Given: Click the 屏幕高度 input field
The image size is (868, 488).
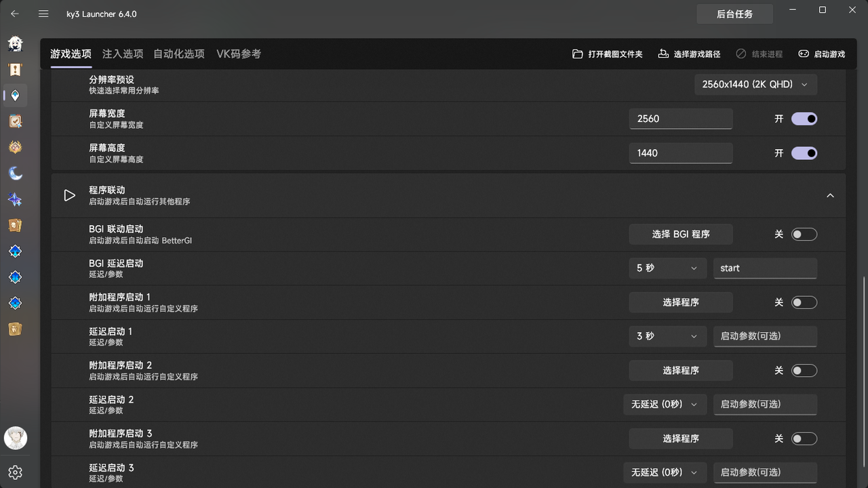Looking at the screenshot, I should pos(681,153).
